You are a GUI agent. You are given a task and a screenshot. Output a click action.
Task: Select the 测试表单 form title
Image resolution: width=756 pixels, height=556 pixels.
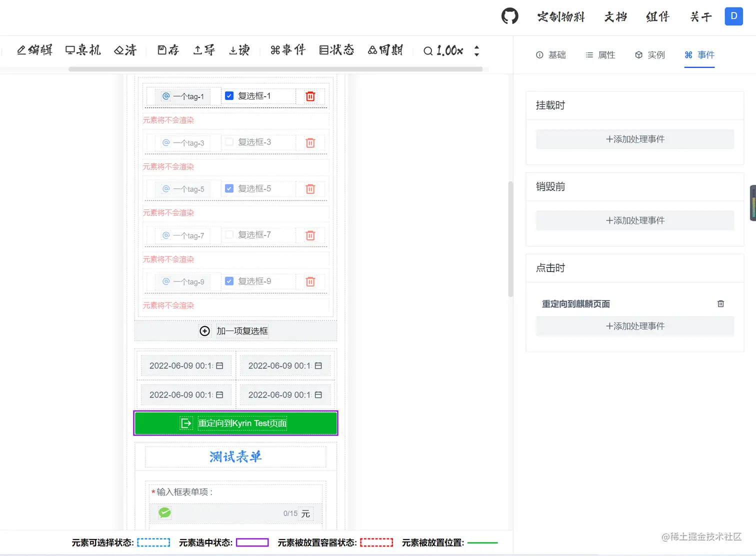pyautogui.click(x=235, y=456)
